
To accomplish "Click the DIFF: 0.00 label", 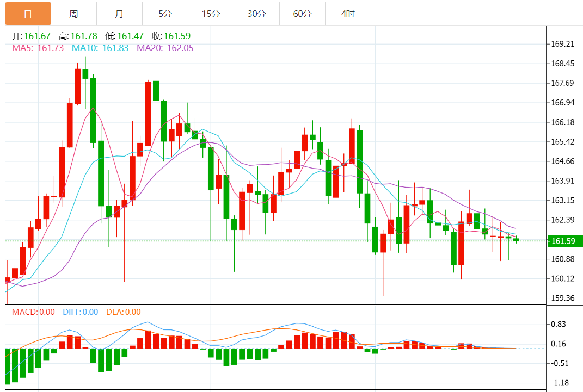I will click(x=81, y=312).
